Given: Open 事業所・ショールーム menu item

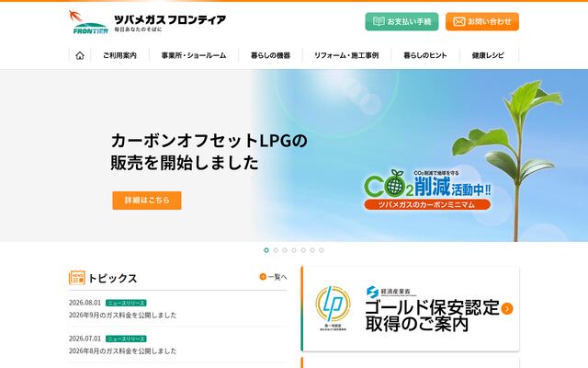Looking at the screenshot, I should coord(194,55).
